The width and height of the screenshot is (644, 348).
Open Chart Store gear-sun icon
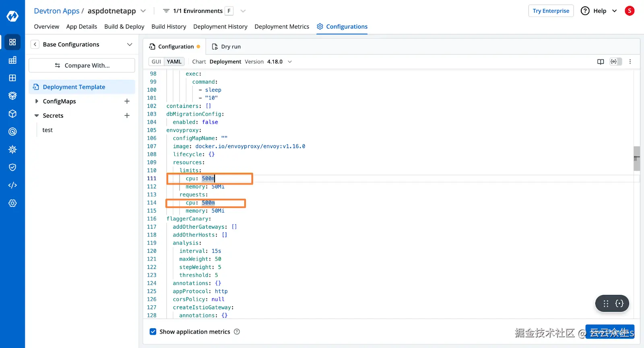(x=12, y=149)
